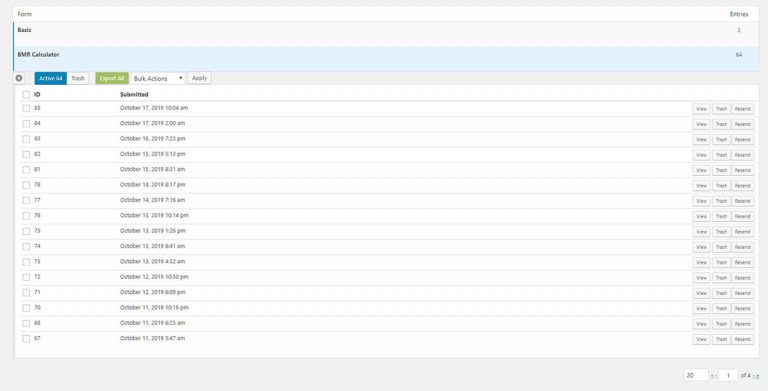Click the date October 16, 2019 7:23 pm
Screen dimensions: 768x391
[x=153, y=139]
